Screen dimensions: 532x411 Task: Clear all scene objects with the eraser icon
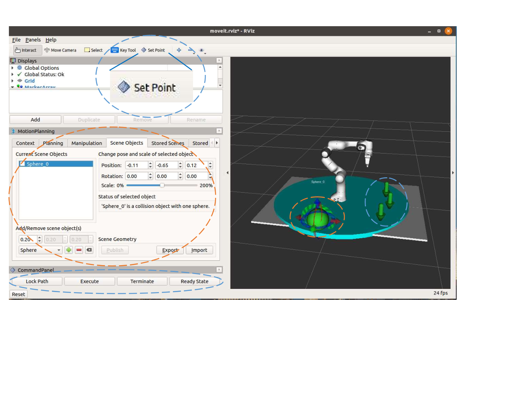click(x=89, y=250)
